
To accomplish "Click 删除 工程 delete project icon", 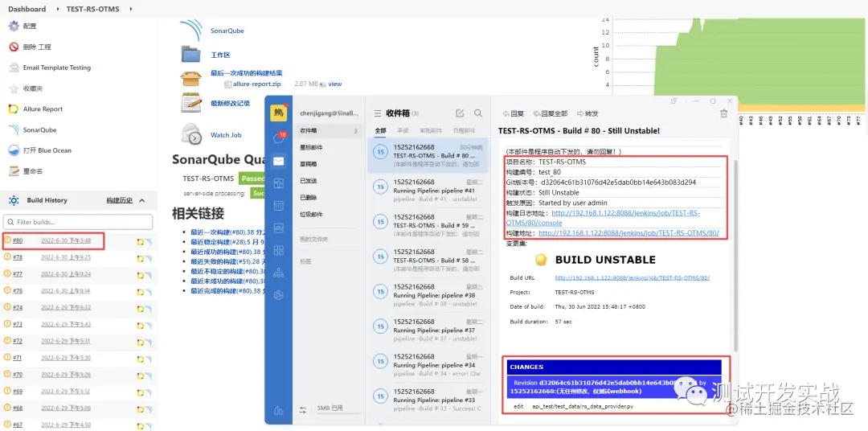I will tap(14, 47).
